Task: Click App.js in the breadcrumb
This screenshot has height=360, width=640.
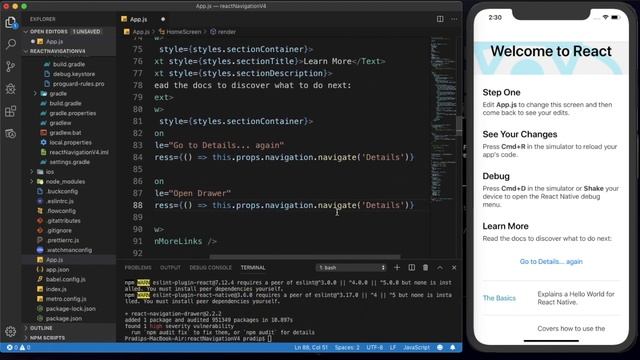Action: tap(141, 31)
